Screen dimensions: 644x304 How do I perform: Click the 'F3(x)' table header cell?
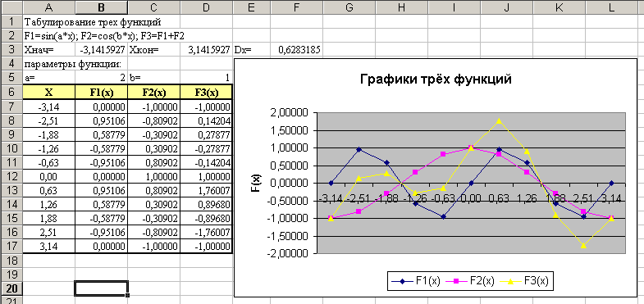tap(207, 92)
